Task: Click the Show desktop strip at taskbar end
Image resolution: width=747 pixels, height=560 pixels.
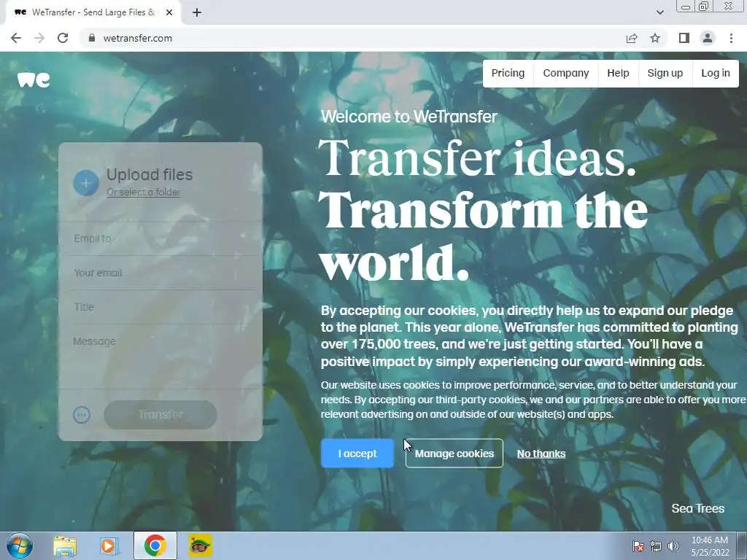Action: (742, 545)
